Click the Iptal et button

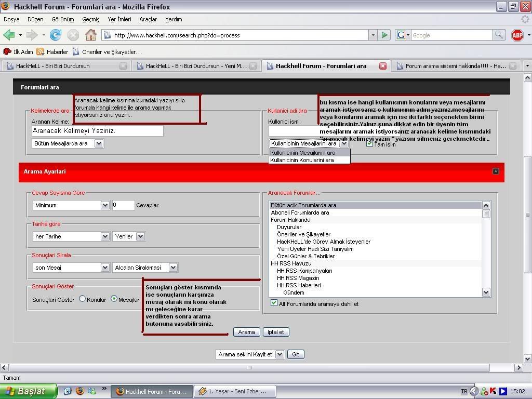coord(276,332)
